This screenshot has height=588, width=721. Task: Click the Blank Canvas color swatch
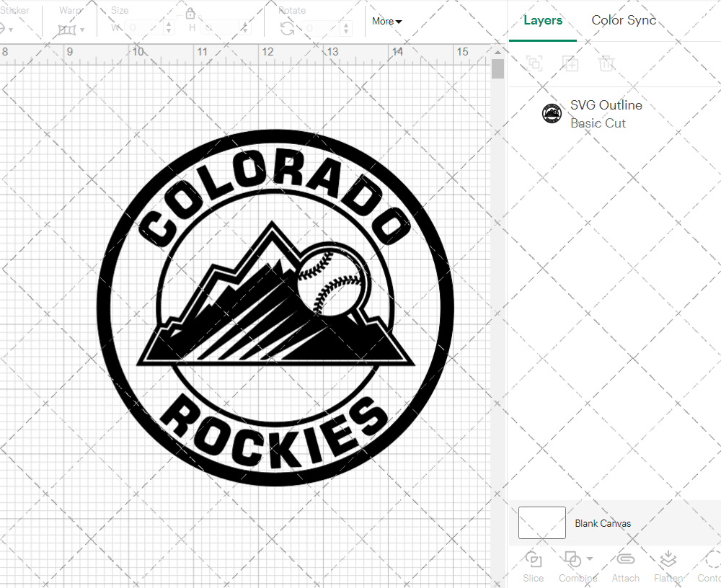pyautogui.click(x=542, y=522)
